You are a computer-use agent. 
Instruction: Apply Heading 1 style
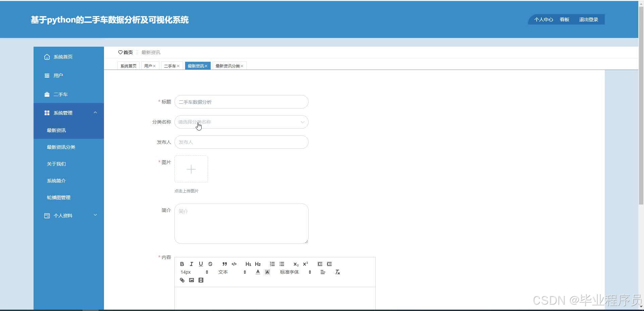click(248, 264)
